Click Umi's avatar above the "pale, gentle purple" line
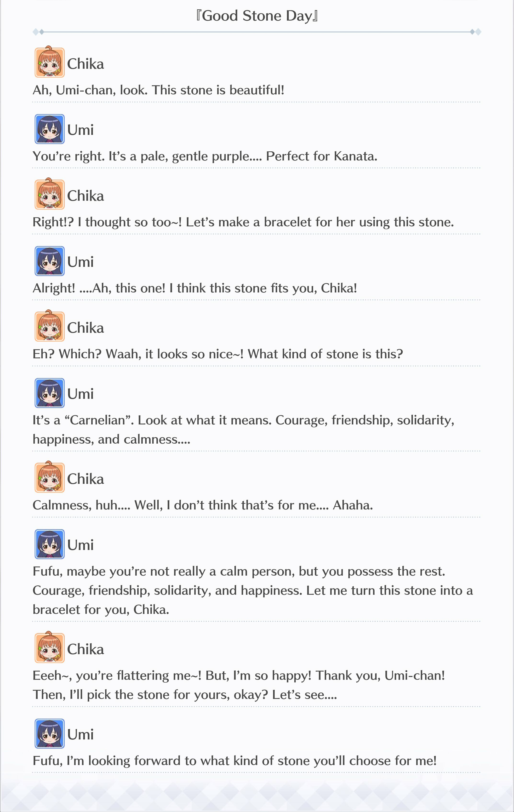 pyautogui.click(x=50, y=129)
